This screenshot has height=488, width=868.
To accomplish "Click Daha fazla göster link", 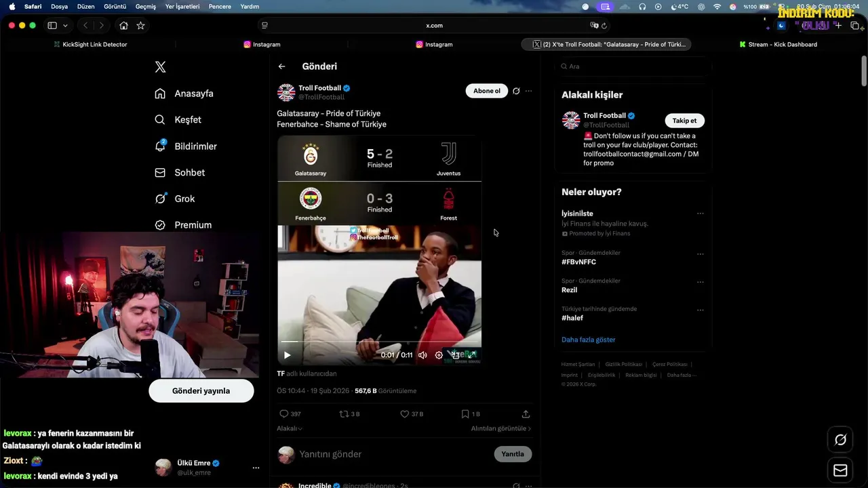I will pos(589,340).
